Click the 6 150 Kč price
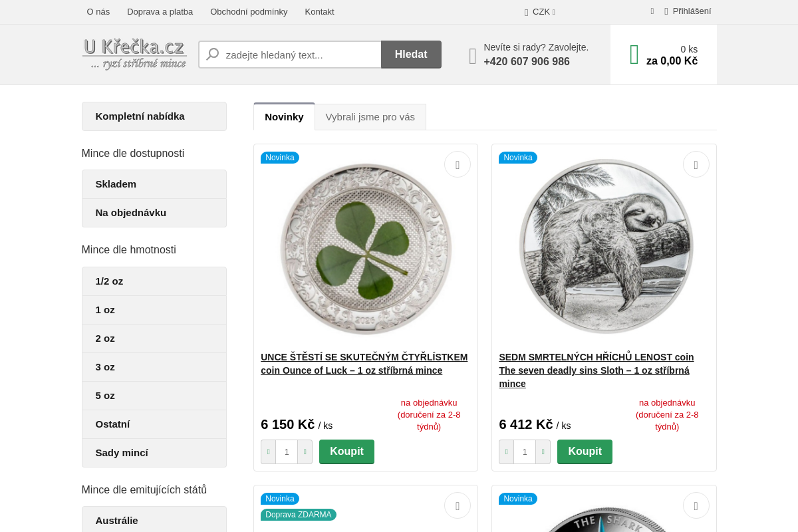Screen dimensions: 798x532 [x=287, y=425]
